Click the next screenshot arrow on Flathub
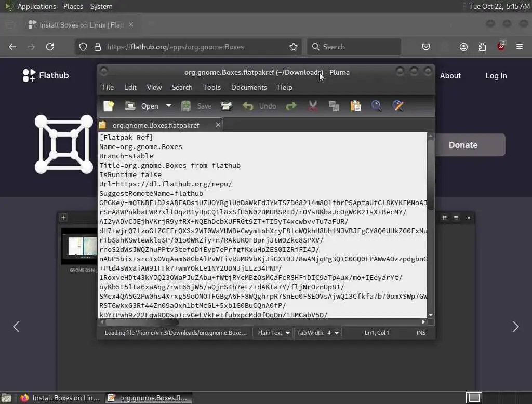Screen dimensions: 532x404 coord(516,327)
